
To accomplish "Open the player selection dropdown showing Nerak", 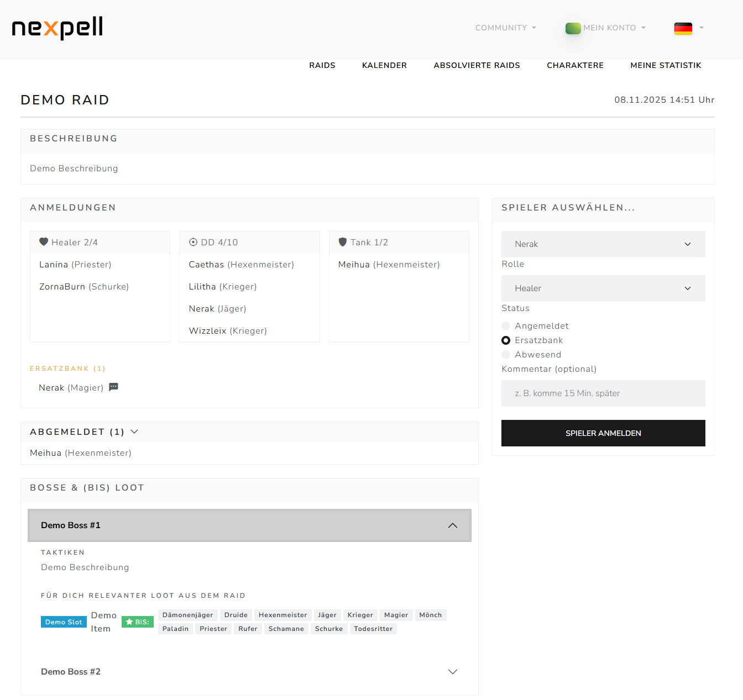I will [603, 244].
